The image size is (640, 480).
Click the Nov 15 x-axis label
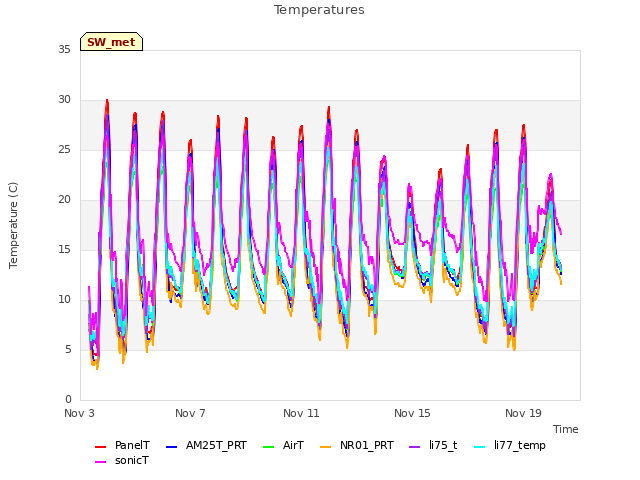(x=412, y=413)
